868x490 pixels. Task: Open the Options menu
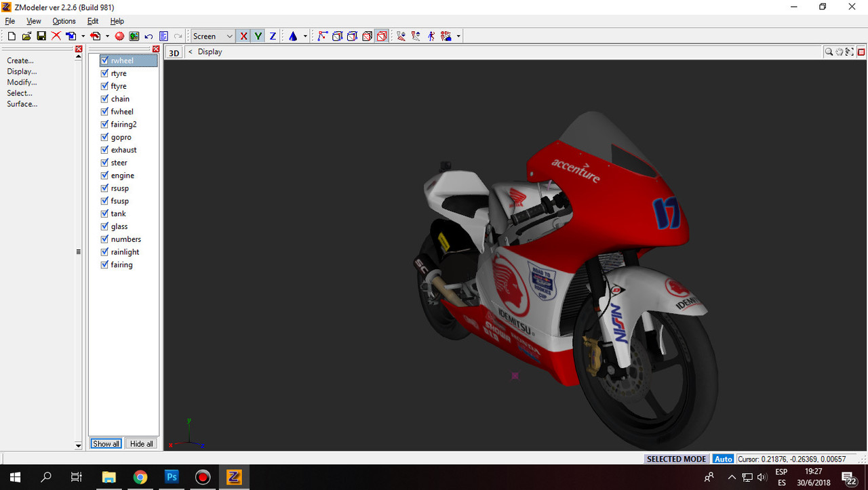pos(64,21)
